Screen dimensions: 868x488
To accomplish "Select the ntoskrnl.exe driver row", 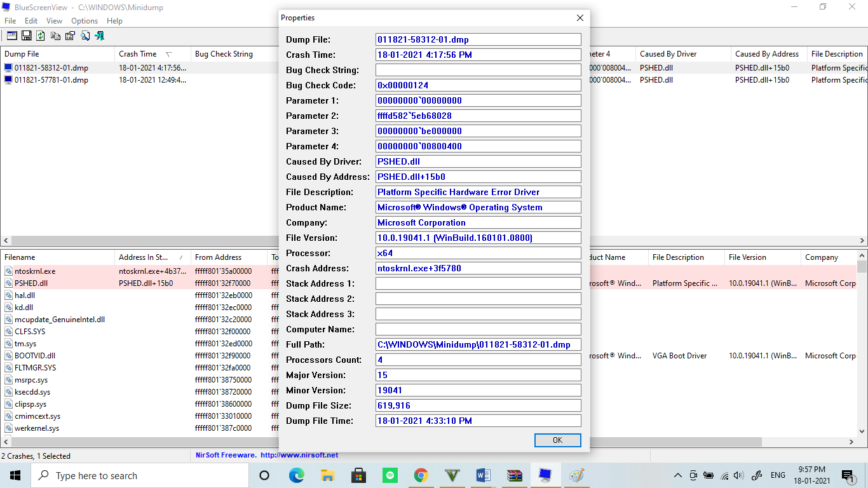I will coord(35,271).
